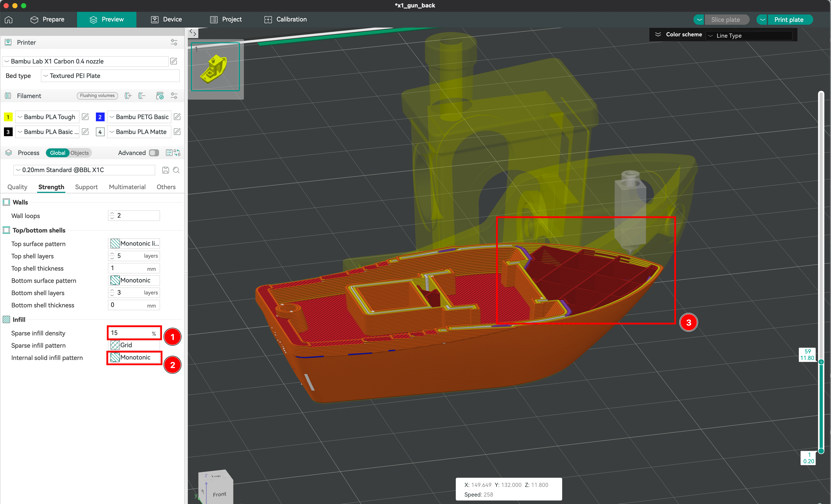Open the Quality settings tab
The height and width of the screenshot is (504, 831).
pyautogui.click(x=17, y=187)
